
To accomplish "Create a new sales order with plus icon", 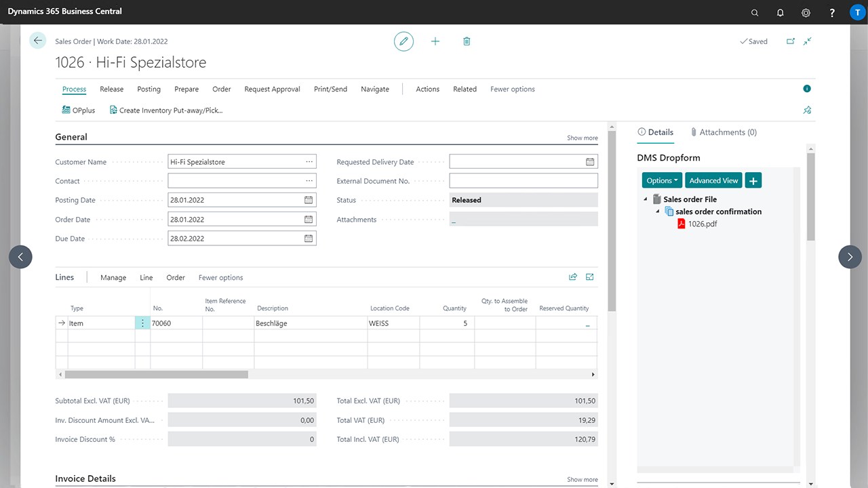I will coord(435,41).
